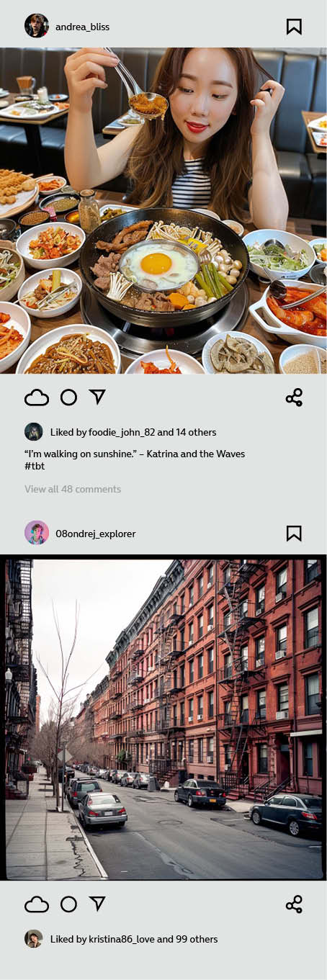View all 48 comments

point(73,489)
